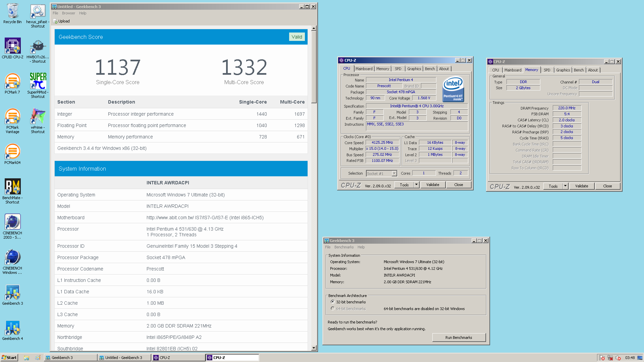The height and width of the screenshot is (362, 644).
Task: Open HWBOTx265 shortcut icon
Action: (x=38, y=51)
